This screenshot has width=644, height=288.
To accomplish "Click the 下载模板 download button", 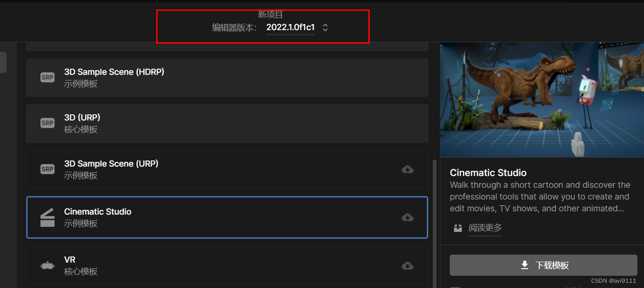I will [x=543, y=265].
